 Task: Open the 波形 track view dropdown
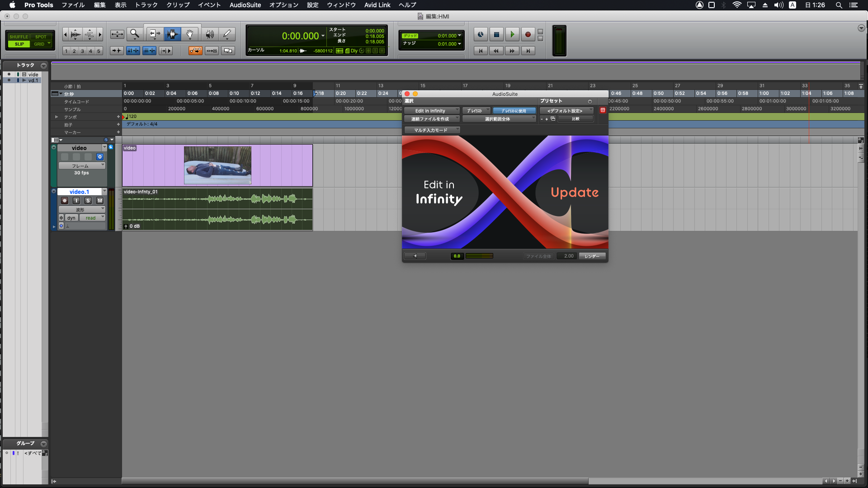[82, 210]
